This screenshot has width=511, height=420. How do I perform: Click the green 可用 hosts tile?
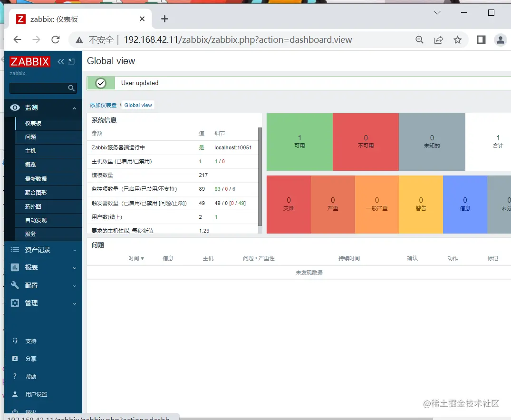pos(299,142)
